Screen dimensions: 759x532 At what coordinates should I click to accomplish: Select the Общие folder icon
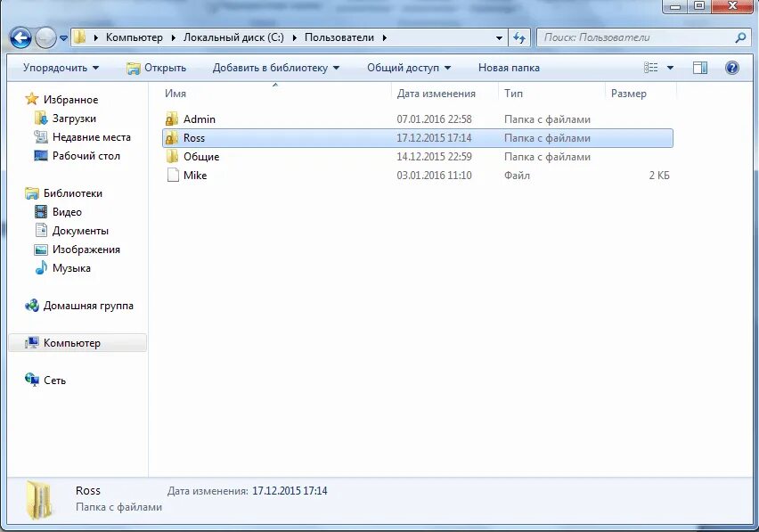172,156
